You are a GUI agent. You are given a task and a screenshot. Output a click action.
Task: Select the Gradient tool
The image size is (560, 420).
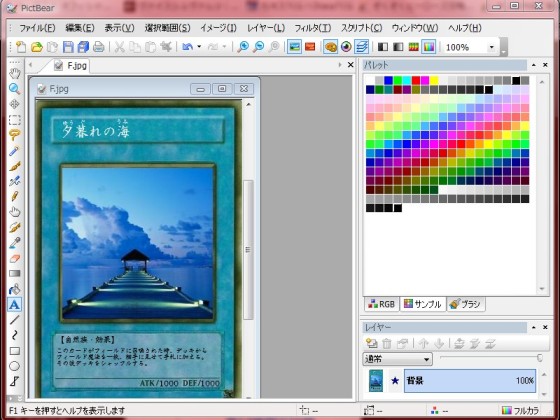(x=14, y=274)
